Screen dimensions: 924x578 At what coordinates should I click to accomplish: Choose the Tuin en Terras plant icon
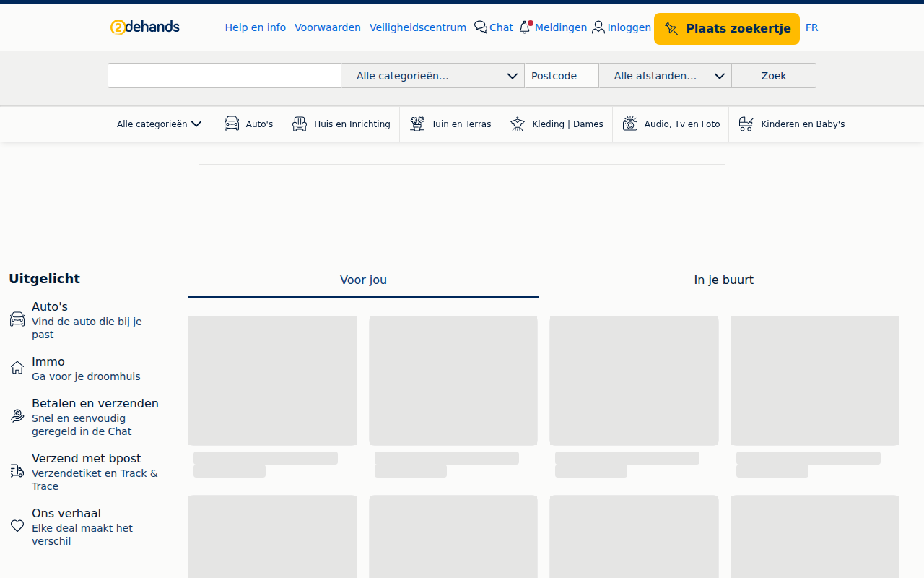(x=417, y=124)
